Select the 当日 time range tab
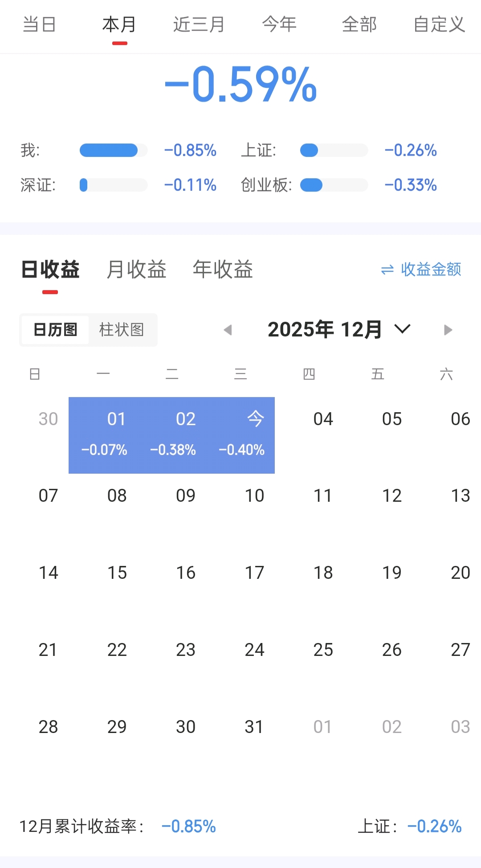 39,25
